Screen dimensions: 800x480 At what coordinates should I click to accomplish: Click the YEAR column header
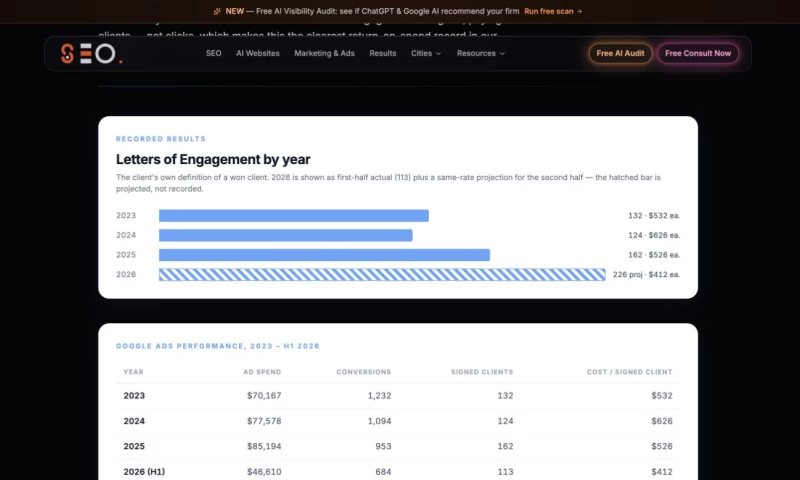133,372
